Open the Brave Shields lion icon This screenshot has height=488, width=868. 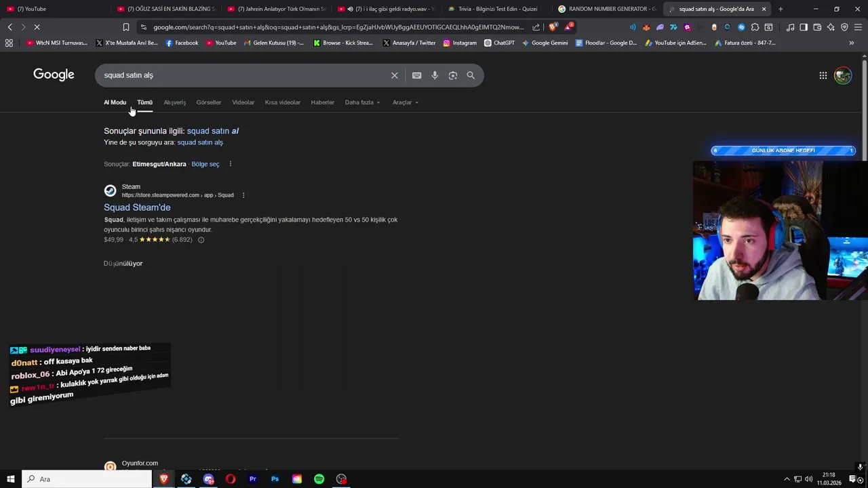553,27
